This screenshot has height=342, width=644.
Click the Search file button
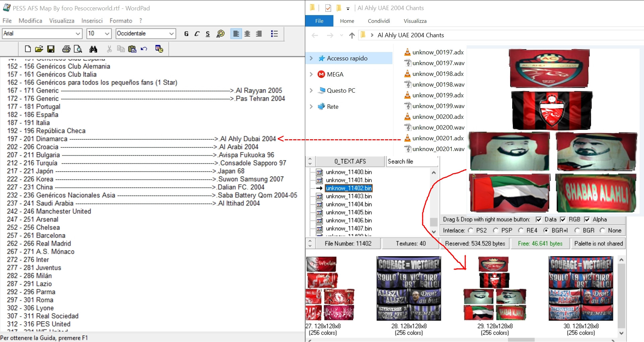pyautogui.click(x=412, y=161)
